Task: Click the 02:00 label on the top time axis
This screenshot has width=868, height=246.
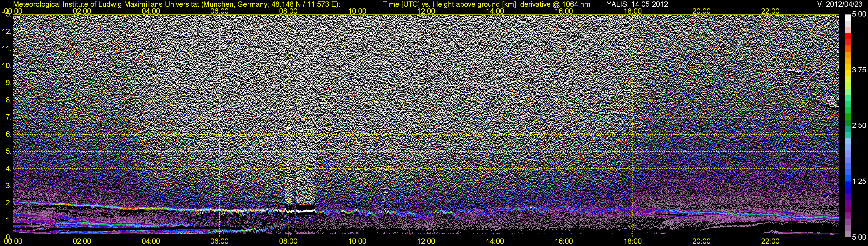Action: point(82,11)
